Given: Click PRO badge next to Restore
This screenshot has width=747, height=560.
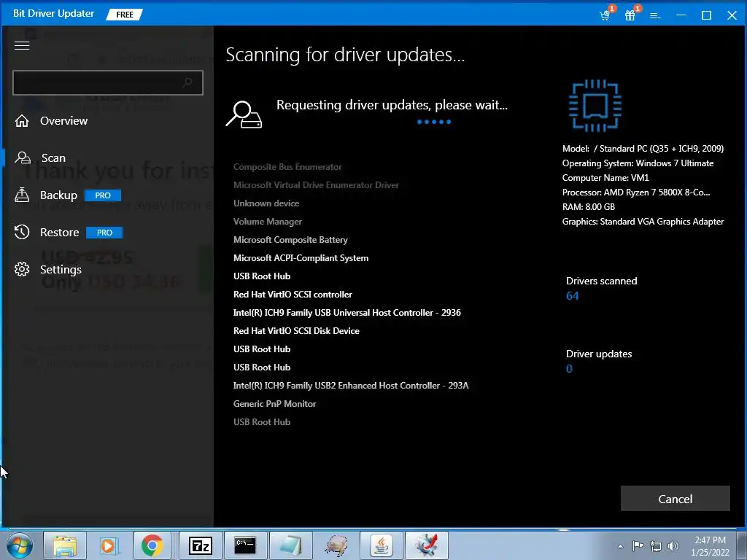Looking at the screenshot, I should (x=104, y=233).
